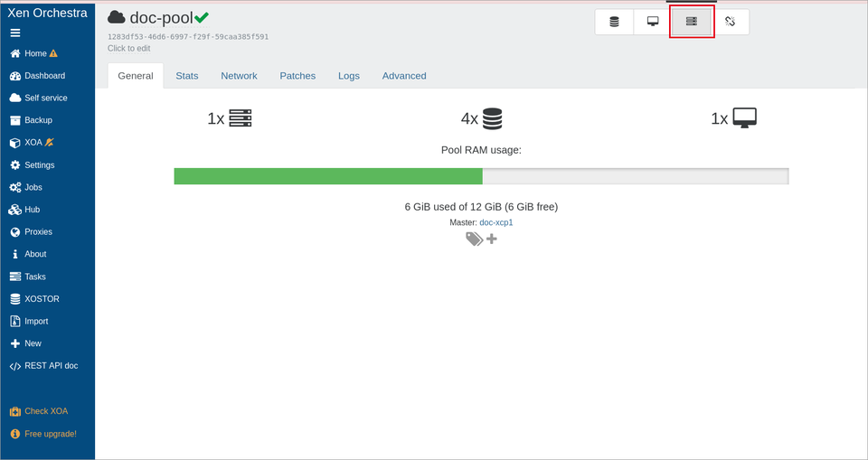Edit the doc-pool name
The width and height of the screenshot is (868, 460).
pyautogui.click(x=161, y=18)
